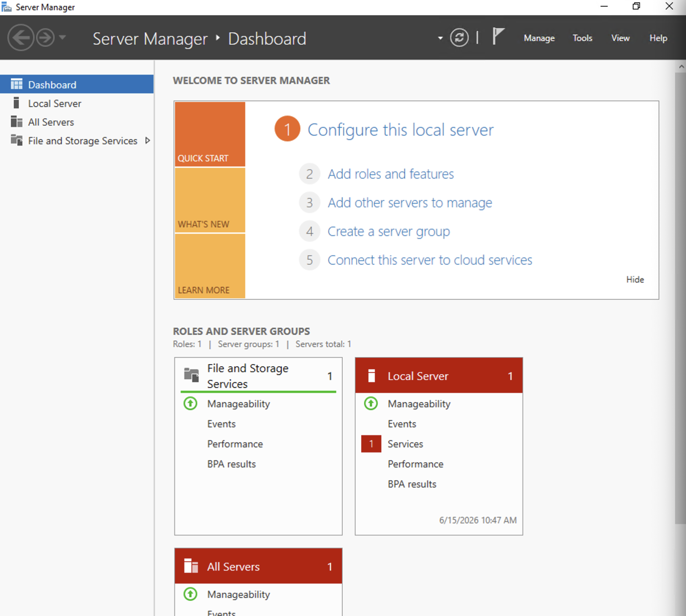Click green Manageability icon in Local Server tile
This screenshot has width=686, height=616.
(x=371, y=404)
